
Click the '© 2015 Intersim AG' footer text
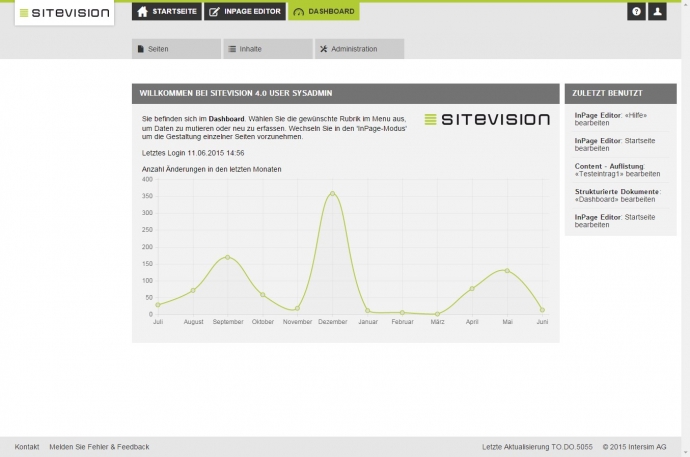pos(635,447)
